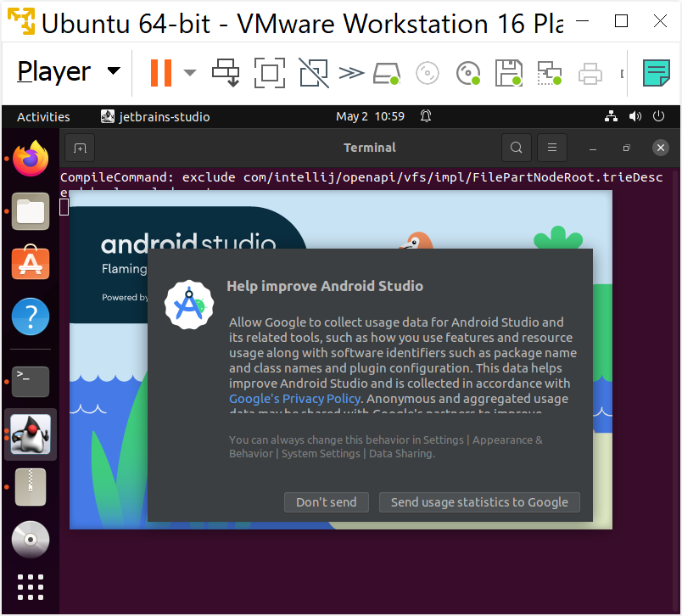Open a new terminal tab
This screenshot has width=682, height=616.
80,148
